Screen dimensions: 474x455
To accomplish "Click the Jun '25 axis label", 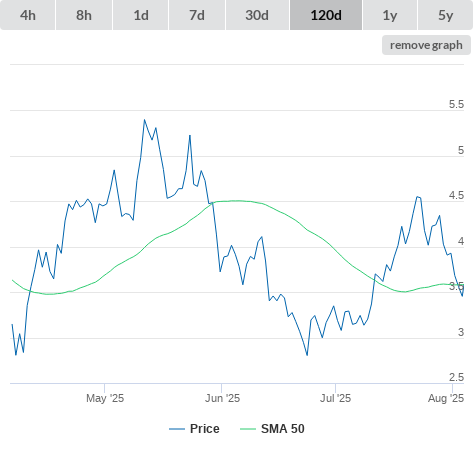I will pyautogui.click(x=222, y=398).
